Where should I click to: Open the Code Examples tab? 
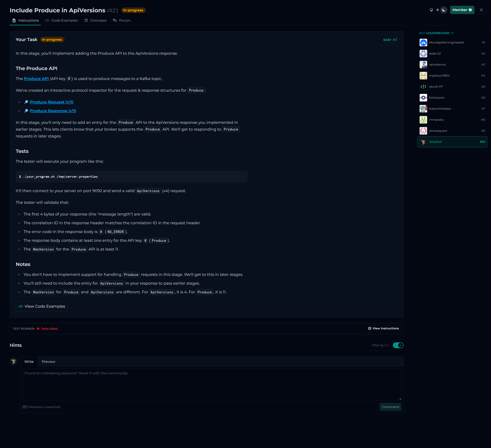point(61,20)
